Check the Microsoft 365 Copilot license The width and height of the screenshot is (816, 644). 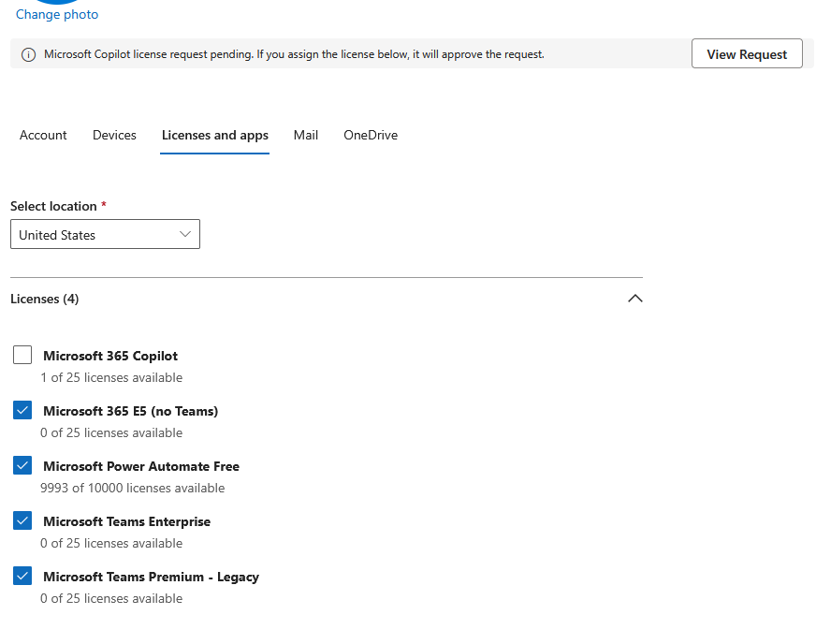point(22,355)
